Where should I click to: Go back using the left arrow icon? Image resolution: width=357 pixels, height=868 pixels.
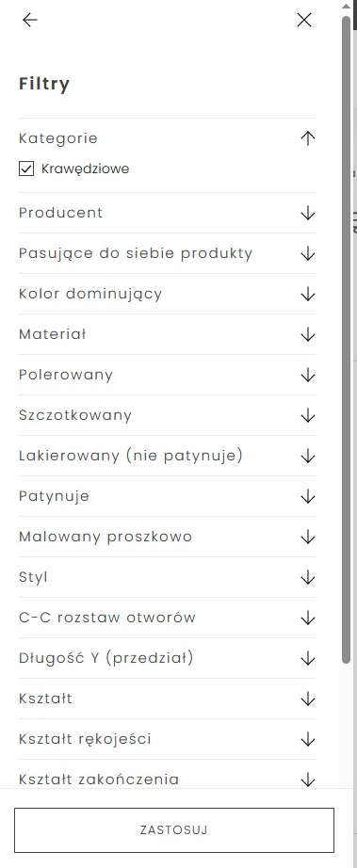30,20
